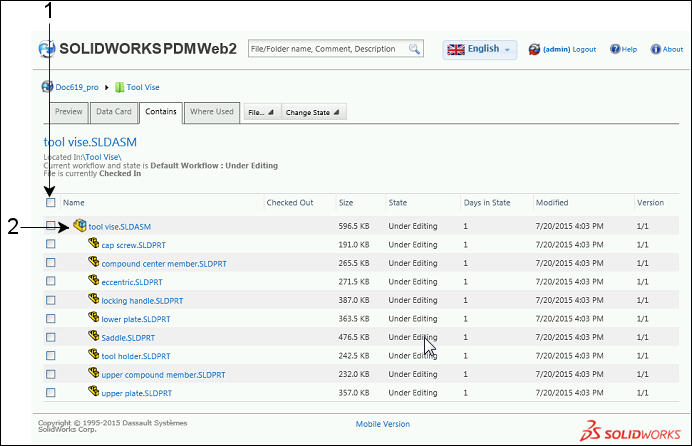This screenshot has height=446, width=692.
Task: Open the locking handle.SLDPRT link
Action: click(x=142, y=300)
